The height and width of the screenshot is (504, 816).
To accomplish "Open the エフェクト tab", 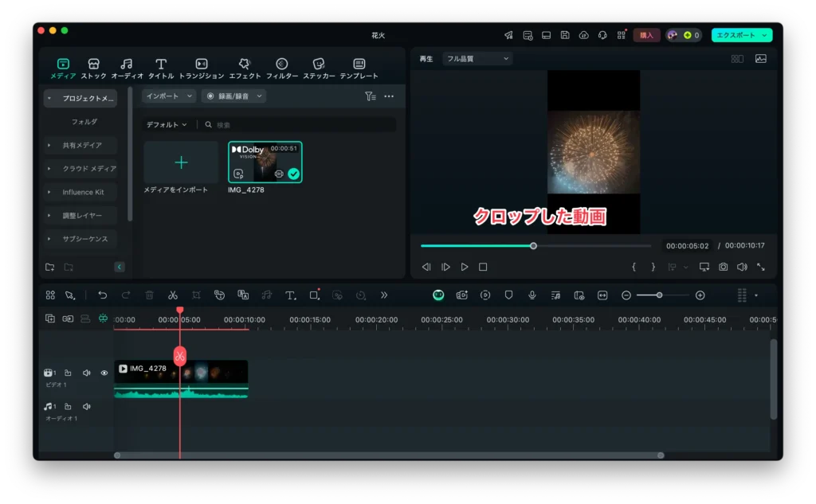I will point(245,68).
